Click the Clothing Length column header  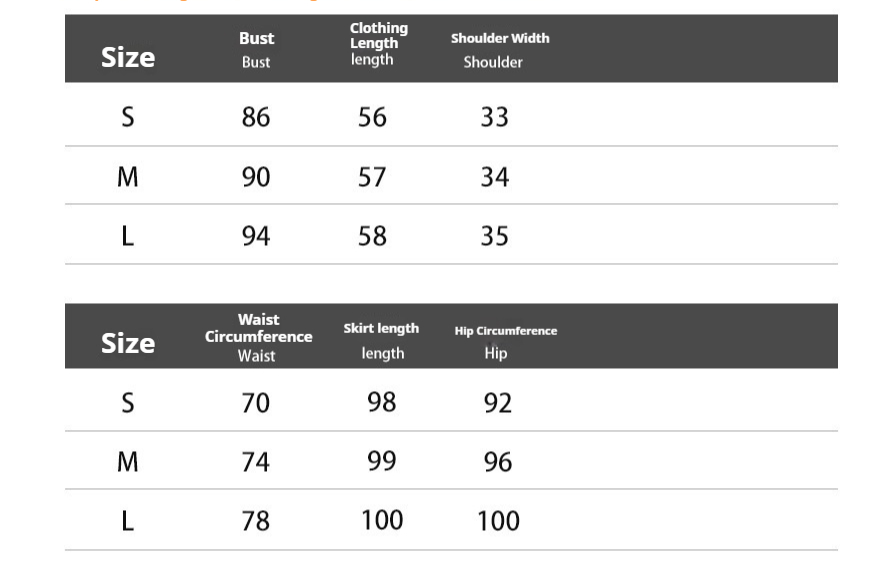[x=379, y=44]
